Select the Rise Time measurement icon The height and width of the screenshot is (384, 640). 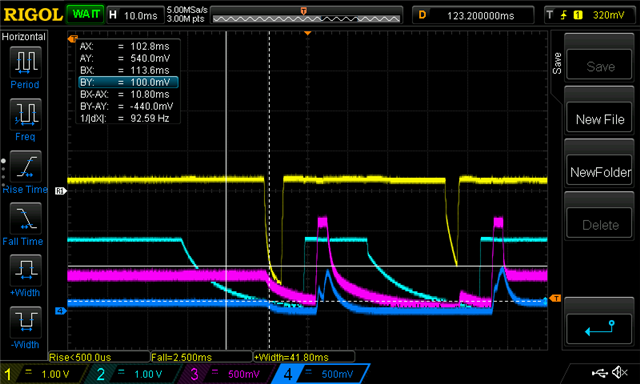25,166
